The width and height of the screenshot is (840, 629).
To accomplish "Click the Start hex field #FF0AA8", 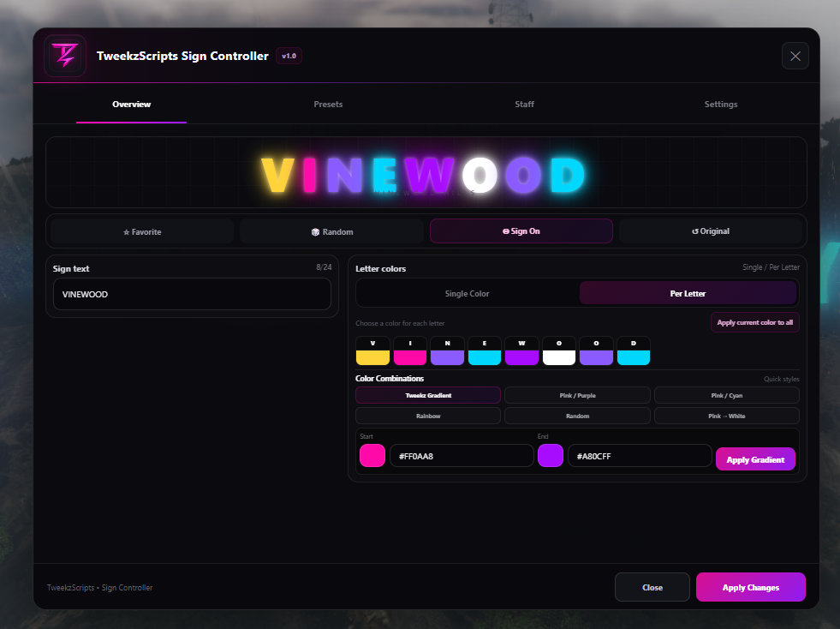I will click(x=462, y=456).
